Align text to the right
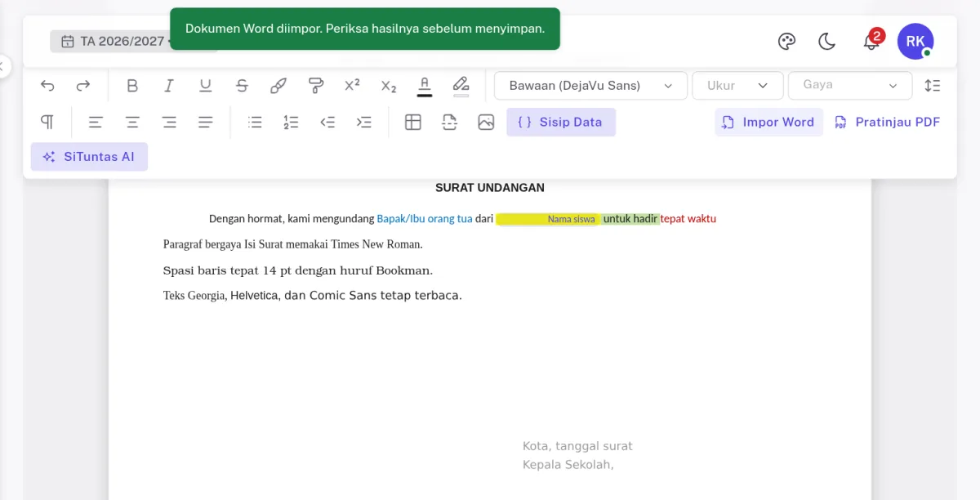Screen dimensions: 980x500 [169, 123]
